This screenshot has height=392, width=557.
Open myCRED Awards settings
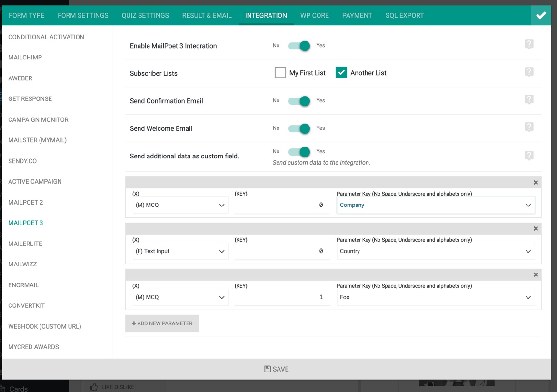point(33,347)
